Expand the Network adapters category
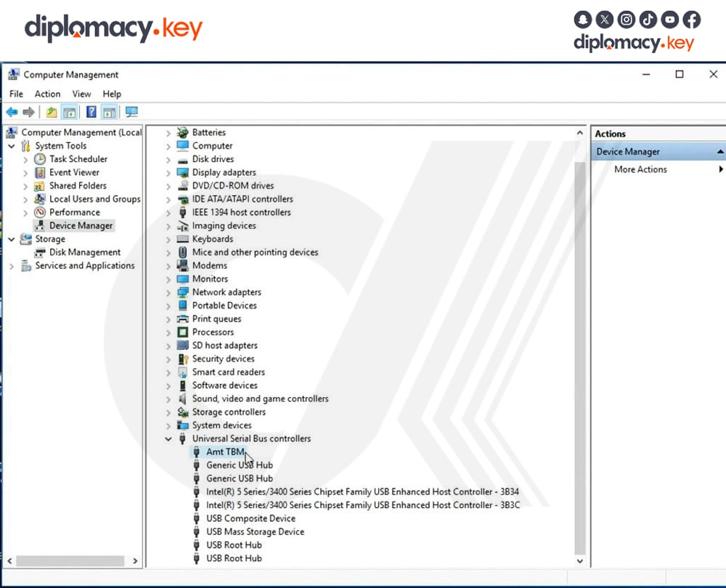Viewport: 726px width, 588px height. coord(167,292)
